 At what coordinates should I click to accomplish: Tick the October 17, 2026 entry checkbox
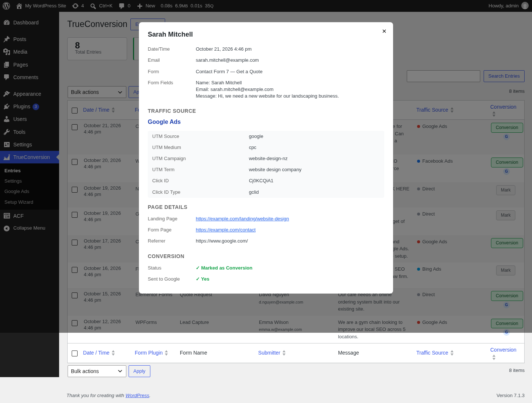tap(75, 243)
